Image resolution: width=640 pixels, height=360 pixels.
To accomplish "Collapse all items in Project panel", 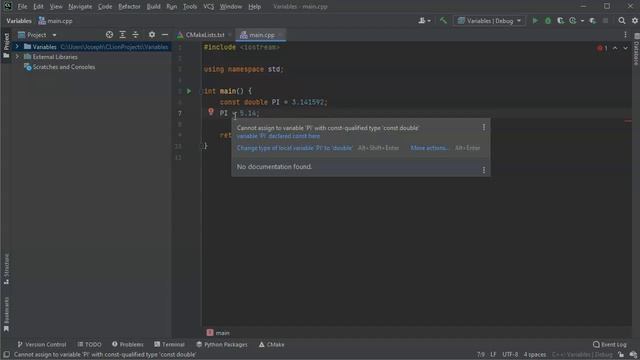I will point(135,35).
